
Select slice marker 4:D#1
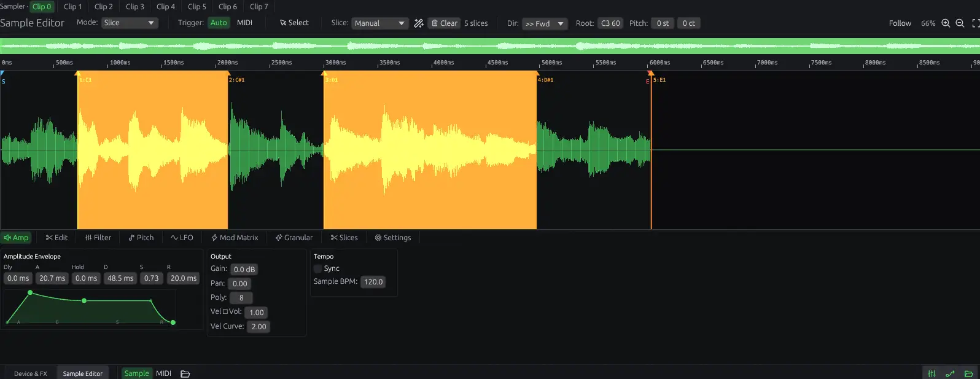pos(545,80)
